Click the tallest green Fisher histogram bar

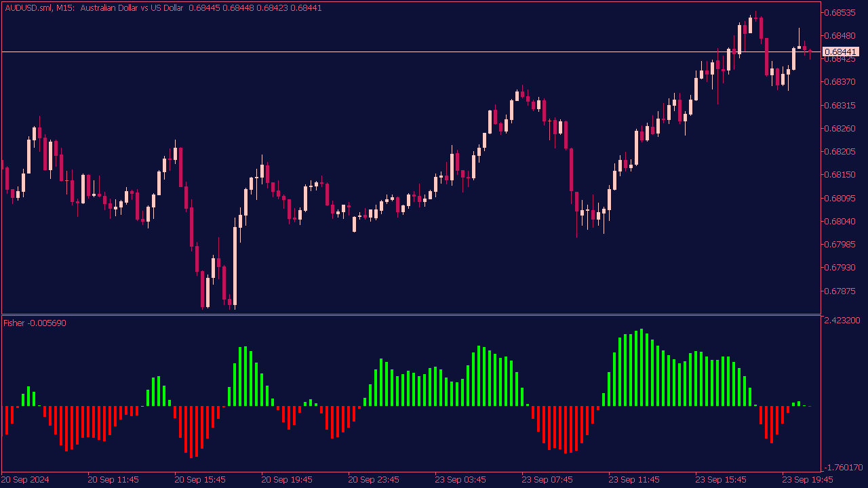click(x=642, y=367)
